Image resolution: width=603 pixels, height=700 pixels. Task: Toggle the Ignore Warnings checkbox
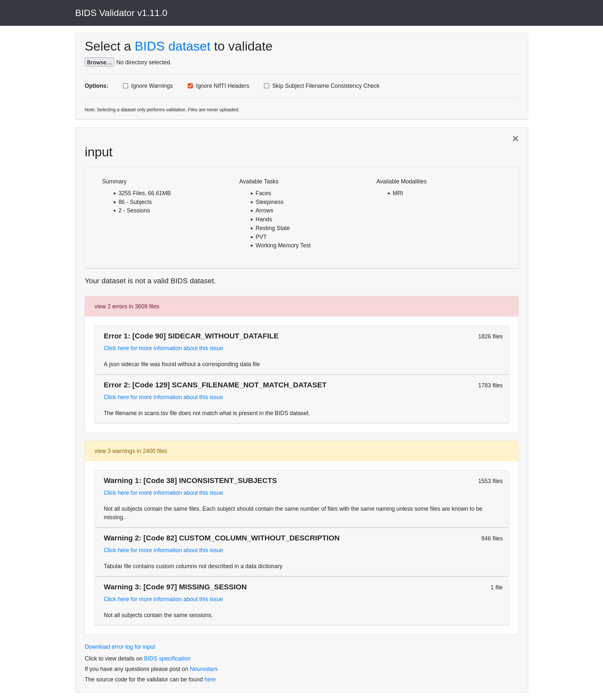[125, 86]
